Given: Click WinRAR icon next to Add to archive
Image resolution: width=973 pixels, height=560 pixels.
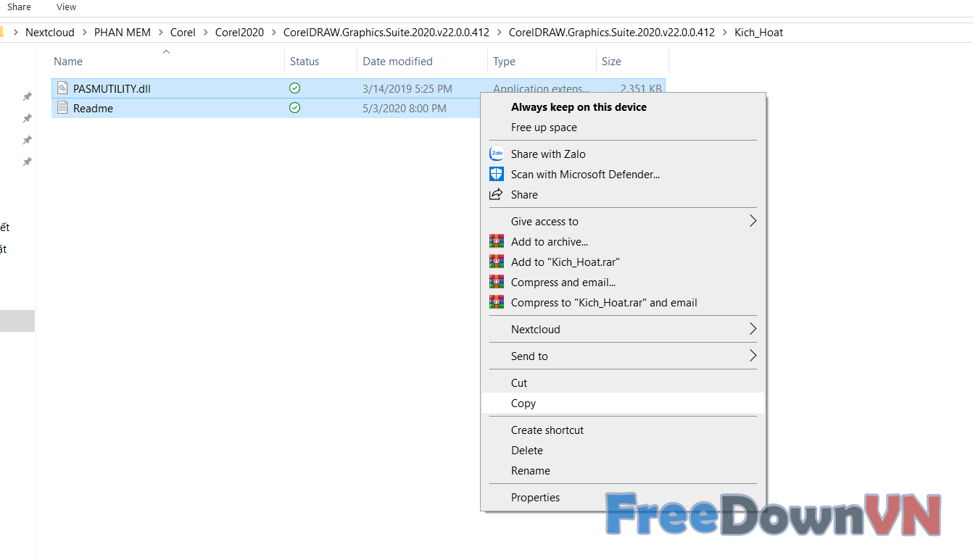Looking at the screenshot, I should point(497,241).
